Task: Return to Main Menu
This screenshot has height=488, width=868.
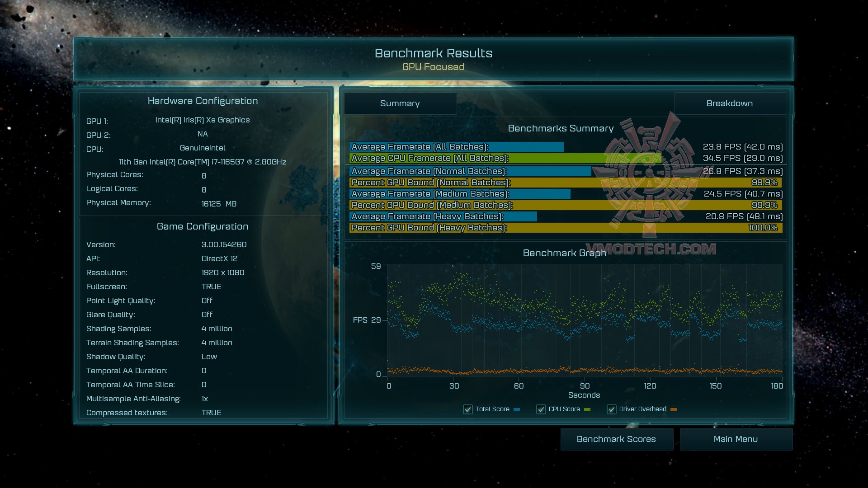Action: pos(736,439)
